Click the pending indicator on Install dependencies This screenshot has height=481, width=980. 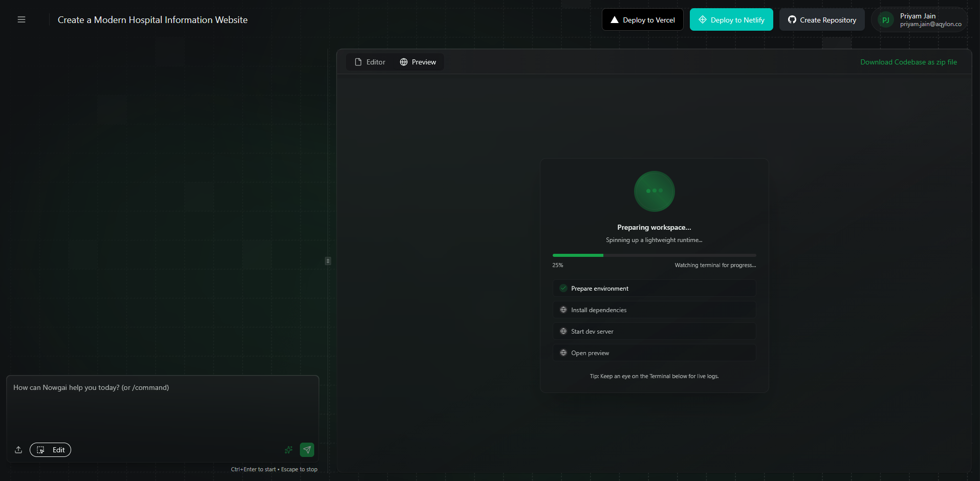(563, 310)
